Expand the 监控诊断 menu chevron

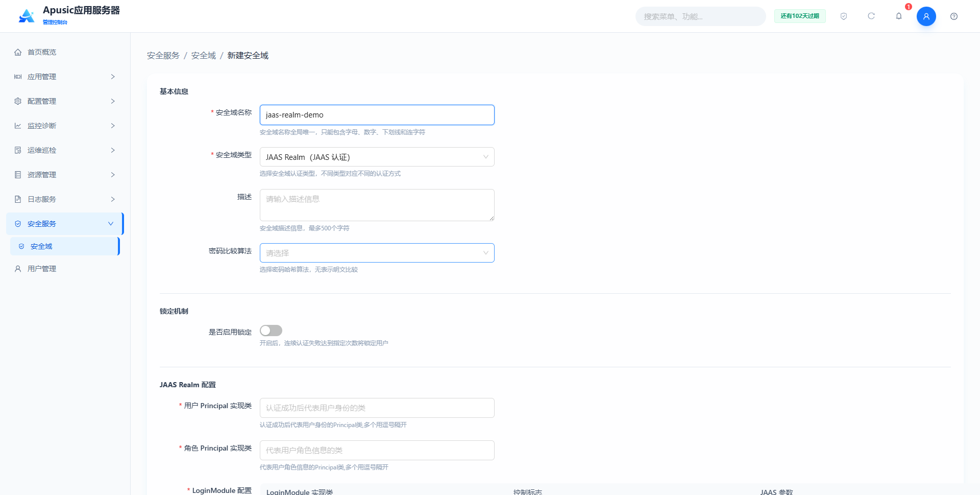[113, 126]
